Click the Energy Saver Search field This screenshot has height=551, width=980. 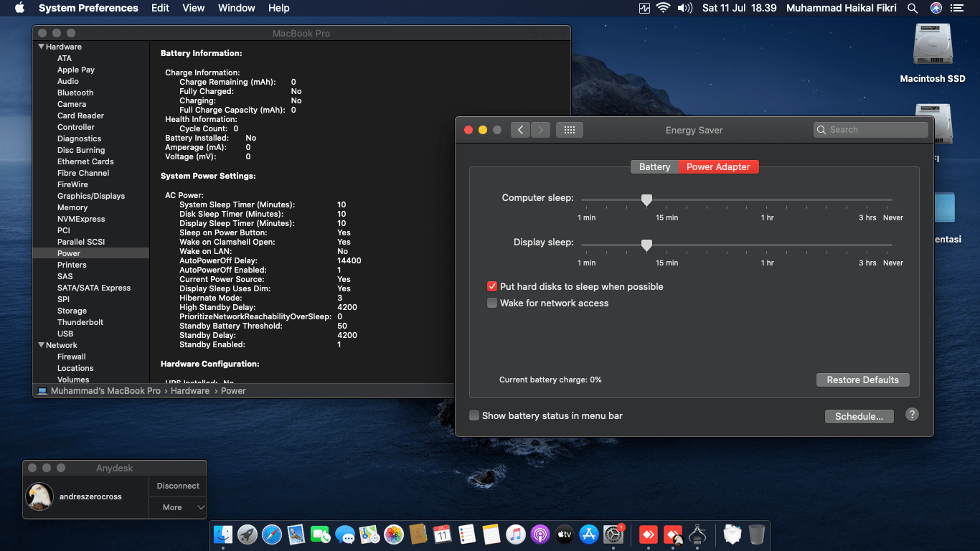coord(871,130)
